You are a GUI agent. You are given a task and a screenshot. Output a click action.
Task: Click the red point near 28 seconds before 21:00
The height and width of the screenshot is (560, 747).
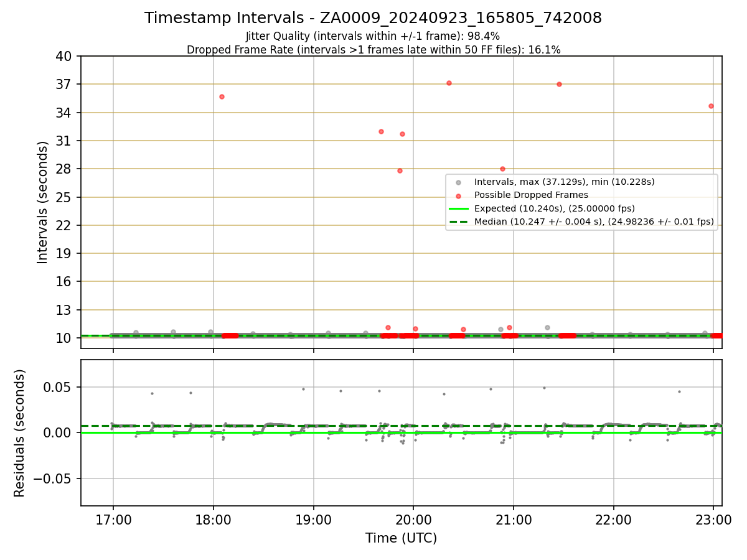point(502,169)
